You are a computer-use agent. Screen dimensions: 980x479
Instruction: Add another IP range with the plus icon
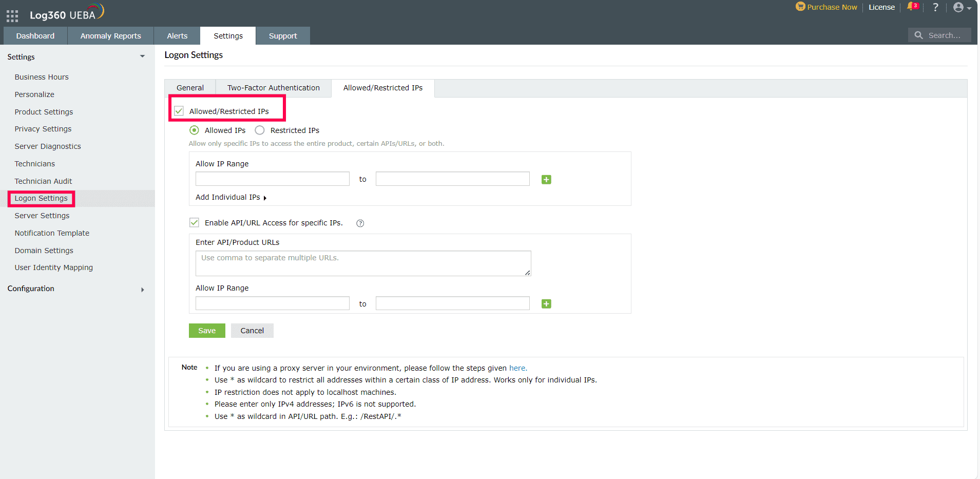coord(546,179)
